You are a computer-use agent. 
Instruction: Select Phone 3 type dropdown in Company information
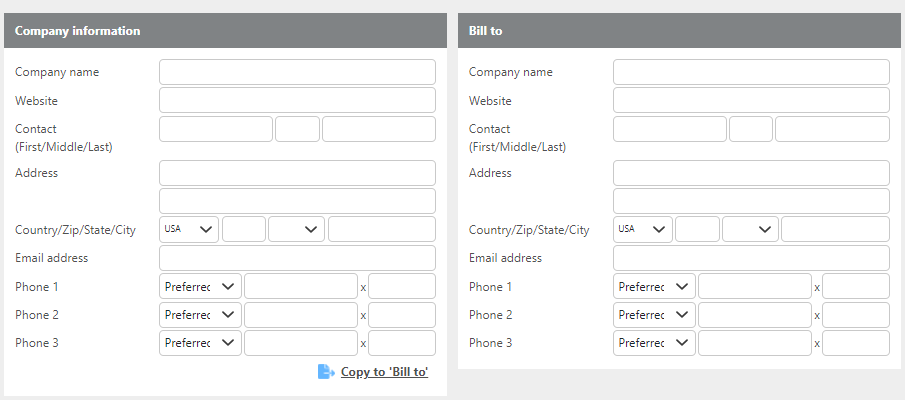[x=200, y=343]
